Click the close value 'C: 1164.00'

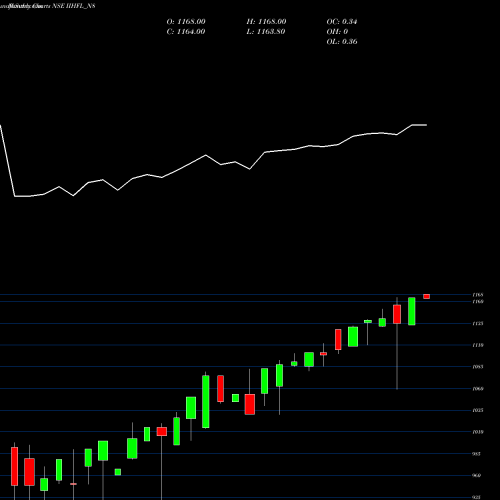tap(186, 32)
